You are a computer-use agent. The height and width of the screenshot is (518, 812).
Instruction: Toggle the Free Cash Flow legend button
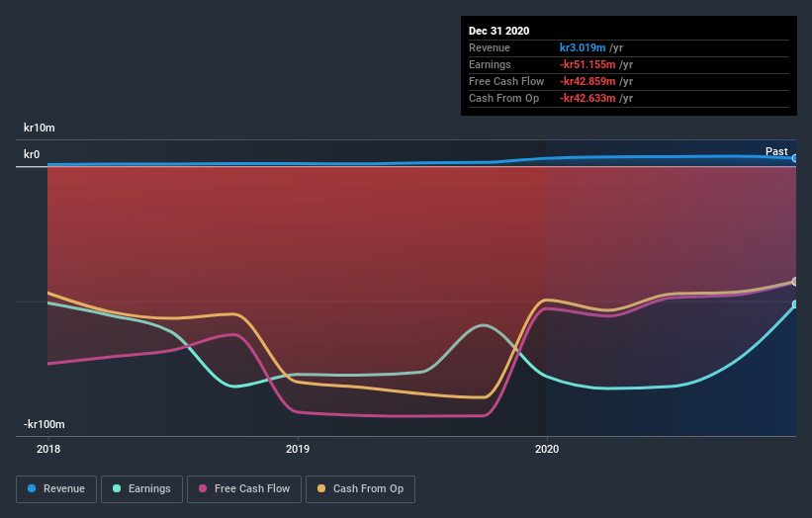coord(244,489)
